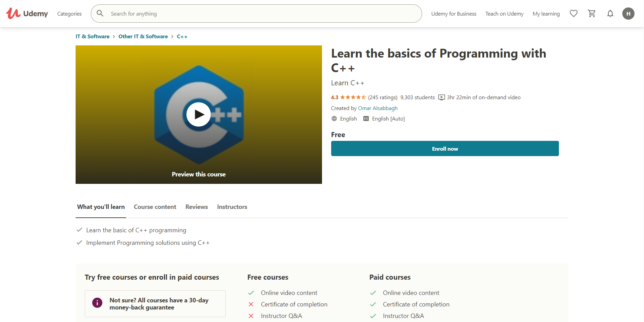644x322 pixels.
Task: Click the Free courses heading
Action: tap(268, 277)
